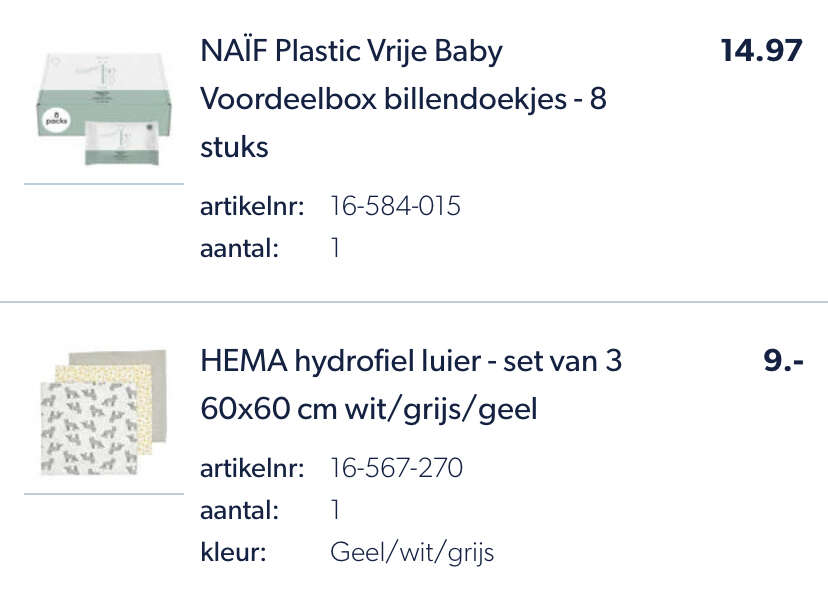828x605 pixels.
Task: Click the aantal value of HEMA item
Action: coord(335,510)
